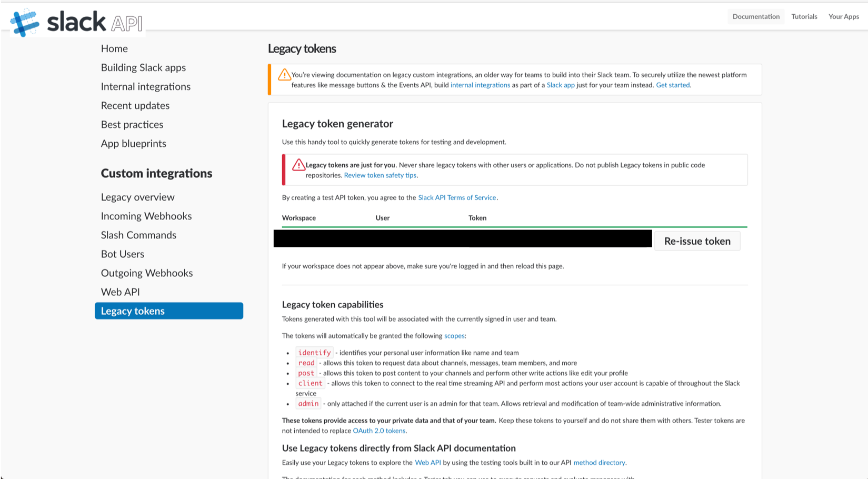Open Building Slack apps
Screen dimensions: 868x479
143,67
